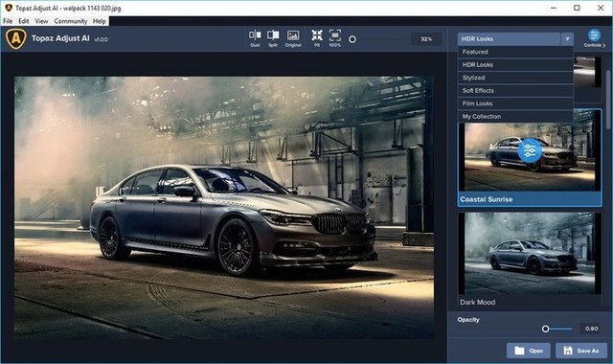The image size is (613, 364).
Task: Click the main car image preview
Action: coord(224,207)
